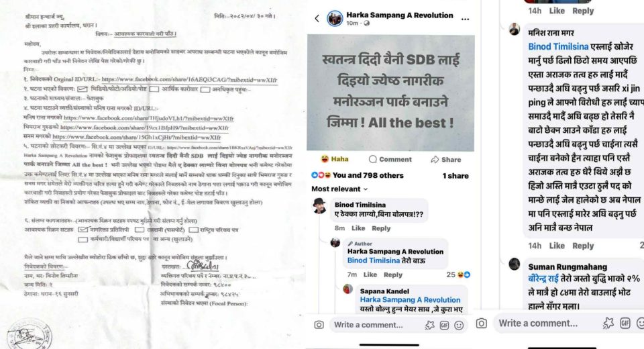Viewport: 644px width, 349px height.
Task: Open the 25 reactions count on the author reply
Action: [x=458, y=275]
